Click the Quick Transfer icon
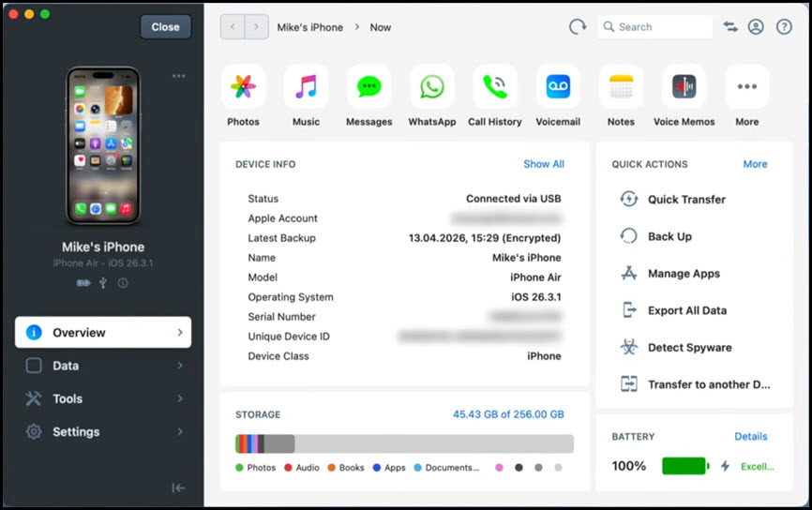This screenshot has width=812, height=510. pyautogui.click(x=628, y=199)
